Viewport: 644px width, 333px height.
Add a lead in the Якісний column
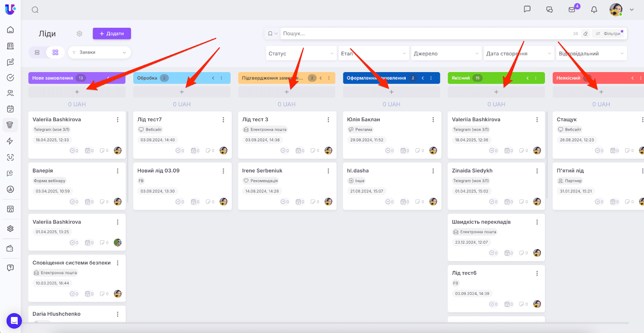coord(496,92)
